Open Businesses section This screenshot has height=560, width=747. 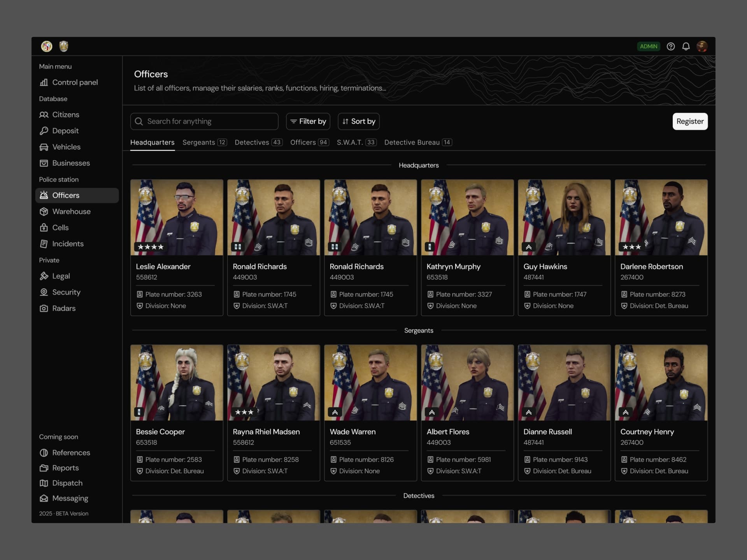click(x=77, y=163)
